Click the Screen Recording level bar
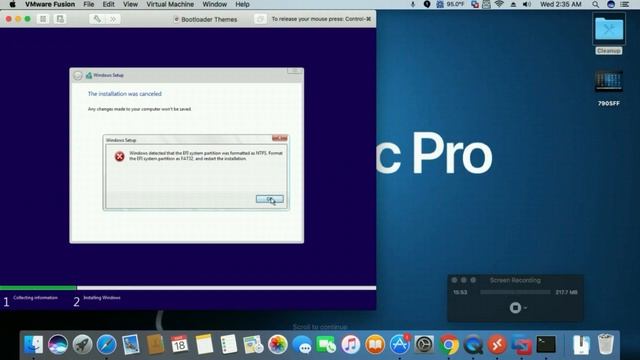 (515, 292)
